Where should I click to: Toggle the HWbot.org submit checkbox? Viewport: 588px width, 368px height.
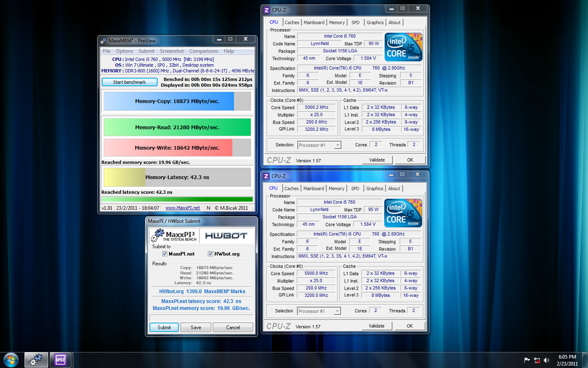point(210,254)
